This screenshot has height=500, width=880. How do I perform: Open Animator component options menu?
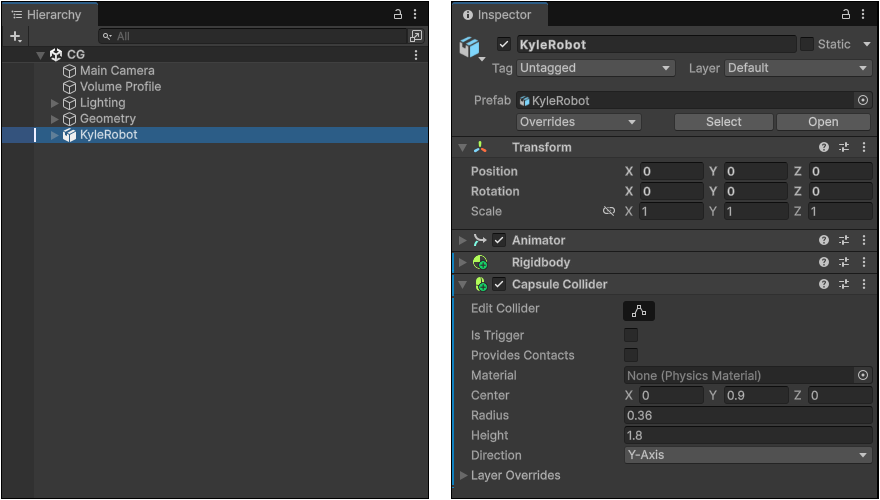click(x=864, y=241)
